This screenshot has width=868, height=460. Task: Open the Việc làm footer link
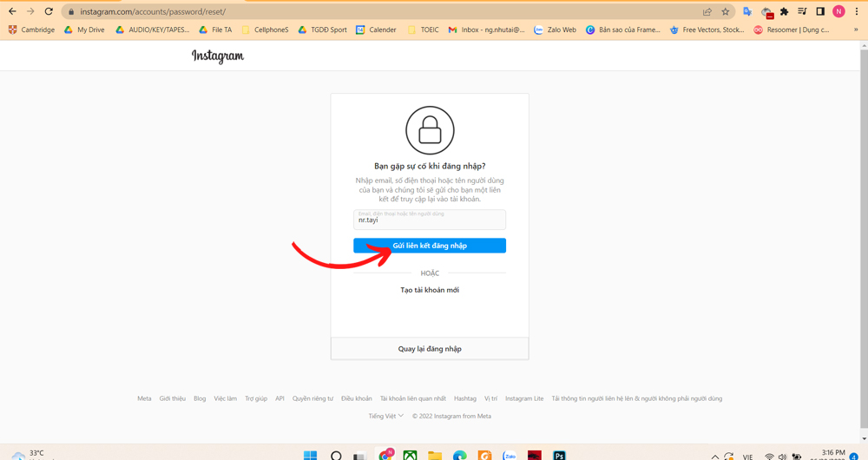(226, 398)
